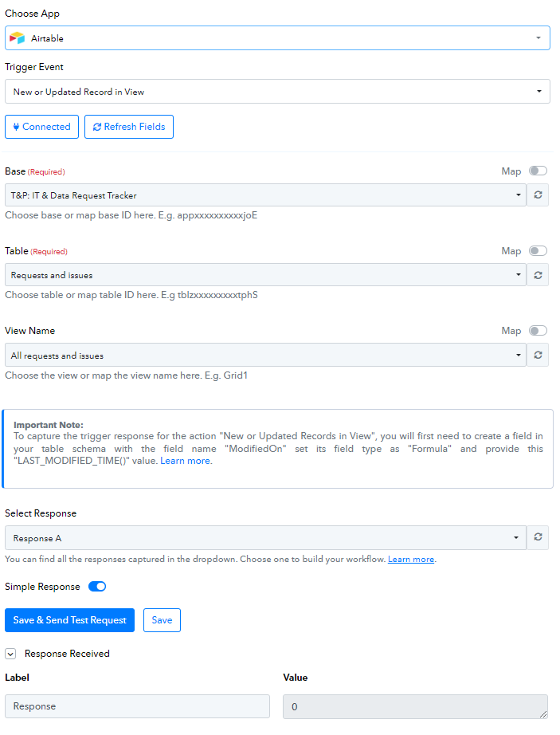Viewport: 560px width, 735px height.
Task: Follow Learn more link in Important Note
Action: (185, 461)
